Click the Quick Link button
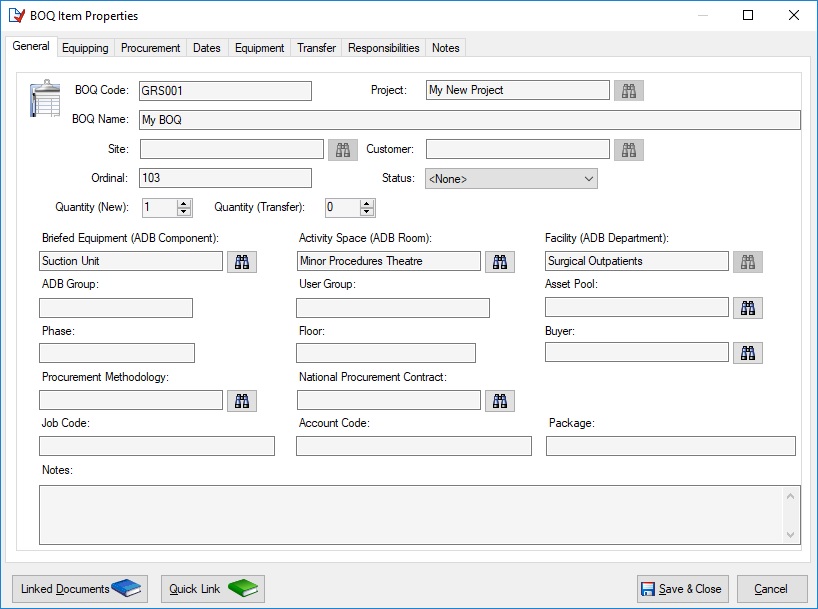 pos(212,589)
